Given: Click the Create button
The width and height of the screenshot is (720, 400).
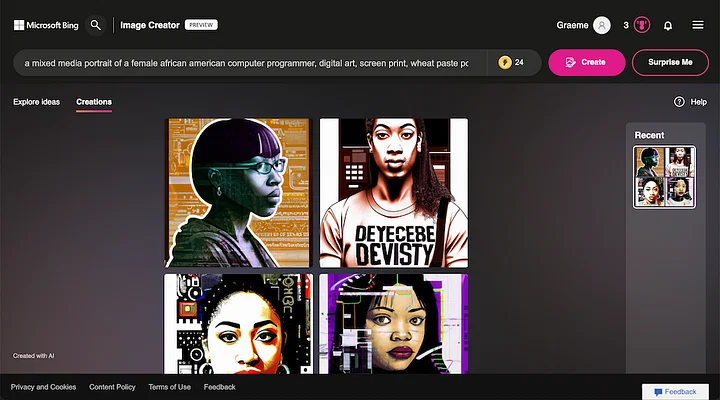Looking at the screenshot, I should (586, 62).
